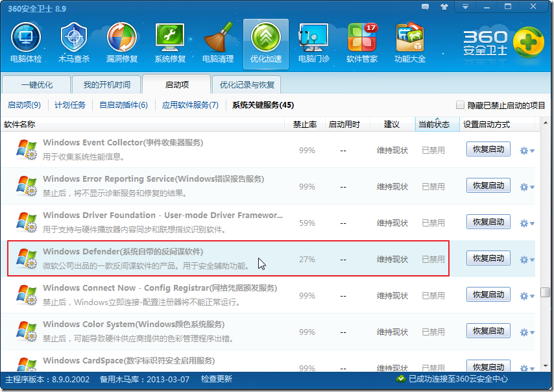Click the 59% disable rate for Windows Driver Foundation
Viewport: 554px width, 392px height.
point(307,223)
